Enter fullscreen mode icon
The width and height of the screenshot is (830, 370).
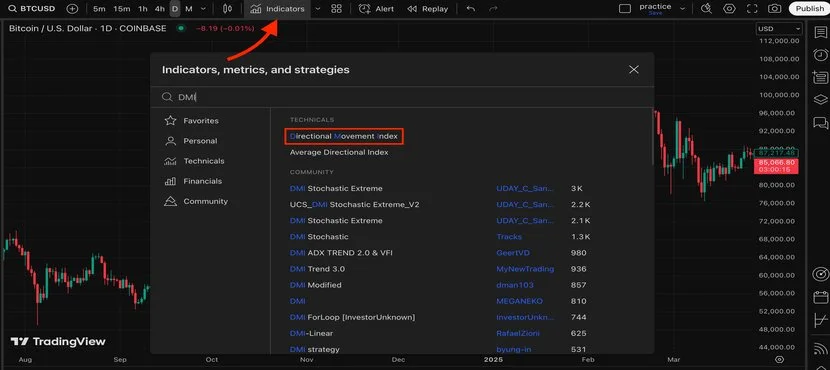752,8
